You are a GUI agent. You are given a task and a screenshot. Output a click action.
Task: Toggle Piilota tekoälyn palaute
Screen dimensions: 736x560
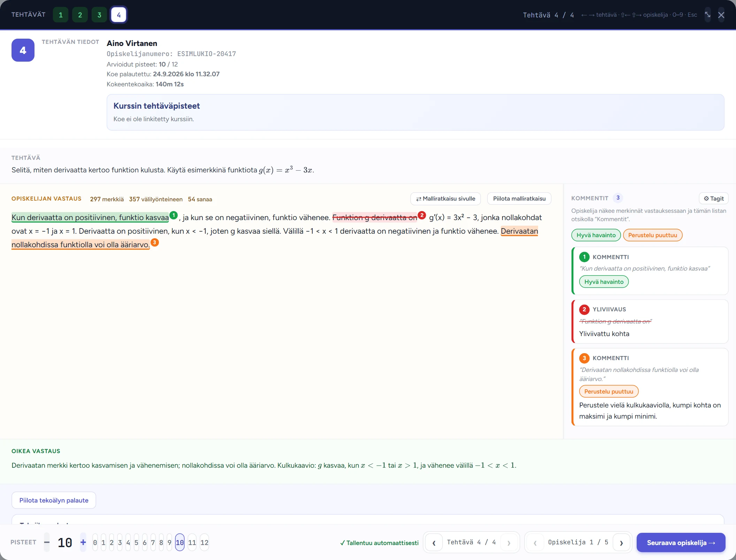(x=54, y=500)
